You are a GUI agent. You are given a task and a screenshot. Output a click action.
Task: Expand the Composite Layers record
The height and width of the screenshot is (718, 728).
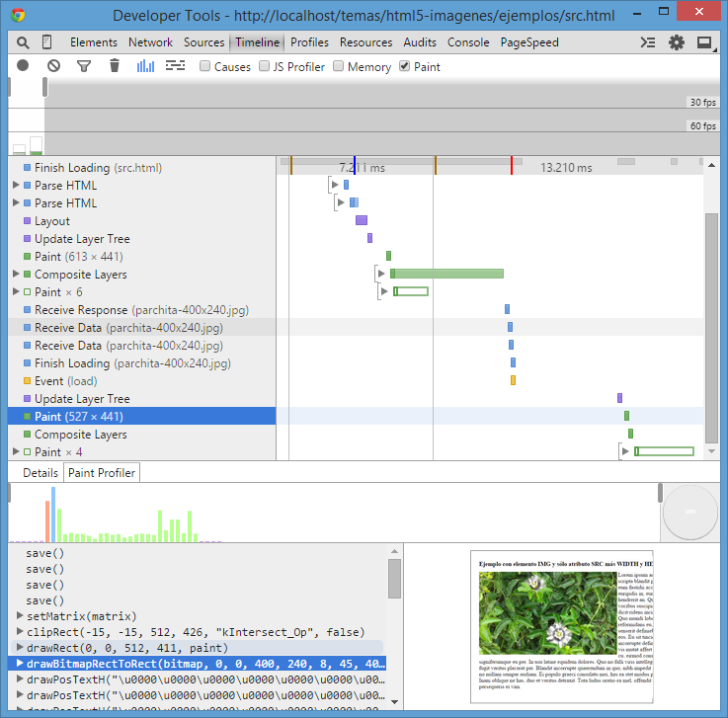(16, 275)
